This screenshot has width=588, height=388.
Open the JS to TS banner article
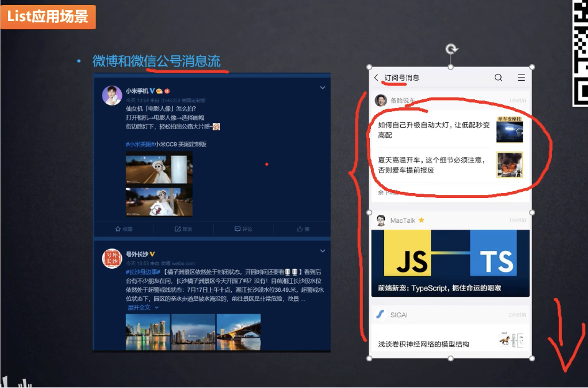[x=451, y=263]
